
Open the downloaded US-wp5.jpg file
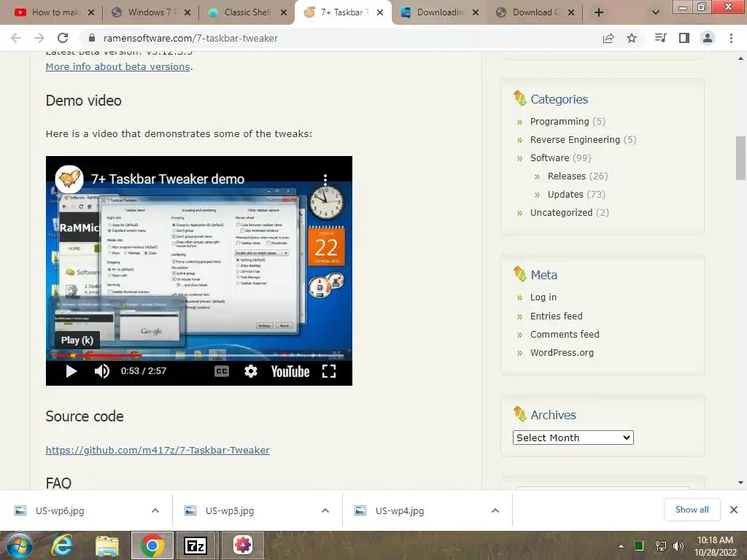[230, 510]
